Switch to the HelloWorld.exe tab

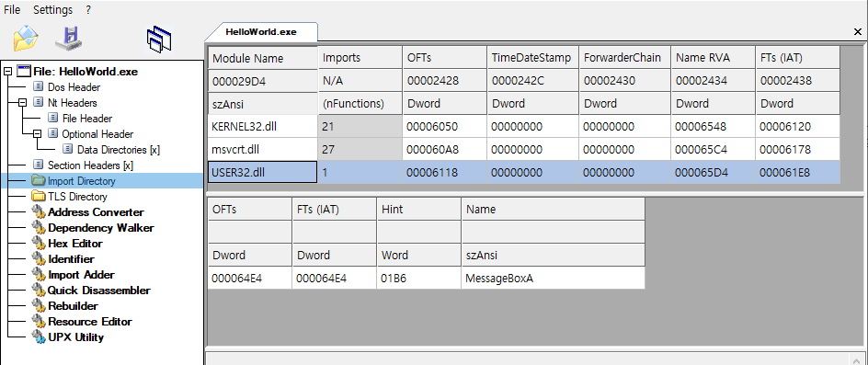click(261, 32)
